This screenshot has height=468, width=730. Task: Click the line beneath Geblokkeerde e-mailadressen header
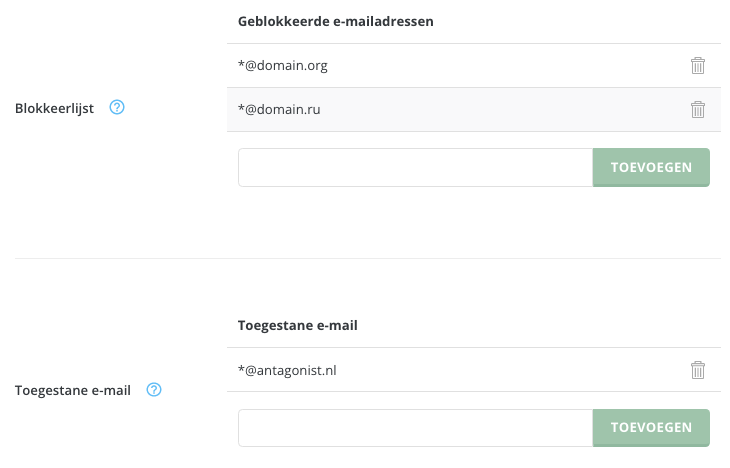pos(474,44)
